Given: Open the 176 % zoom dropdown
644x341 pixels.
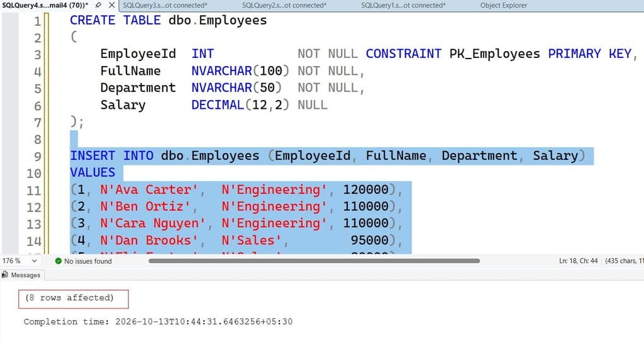Looking at the screenshot, I should tap(35, 261).
